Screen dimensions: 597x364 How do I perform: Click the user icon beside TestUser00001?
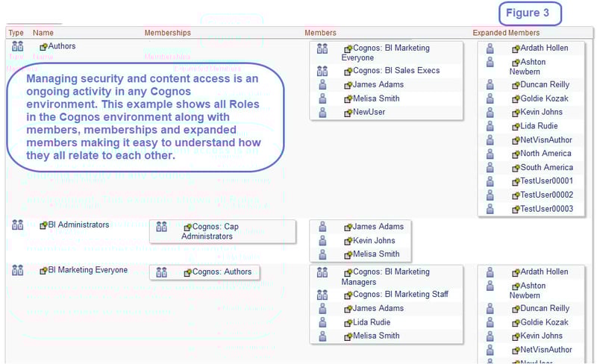point(490,181)
